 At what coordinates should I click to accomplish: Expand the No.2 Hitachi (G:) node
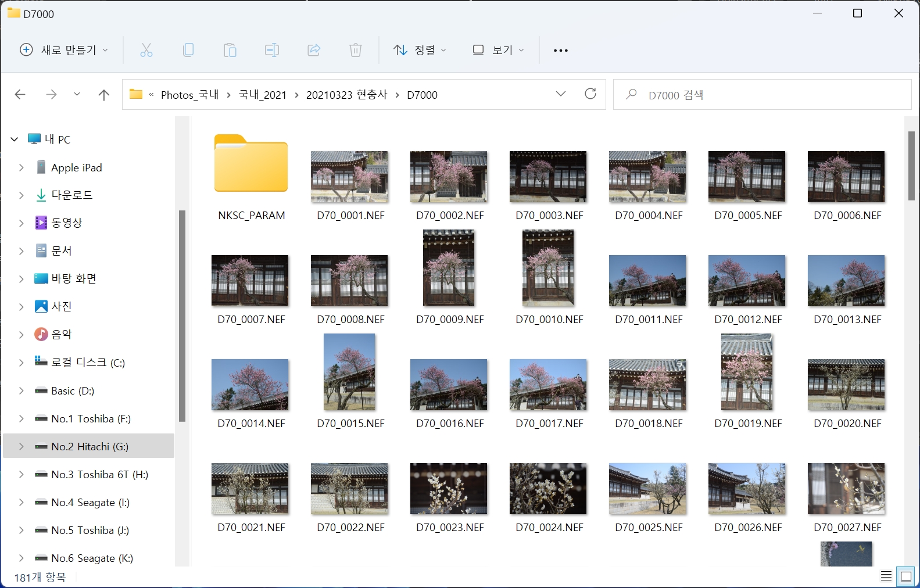(22, 447)
